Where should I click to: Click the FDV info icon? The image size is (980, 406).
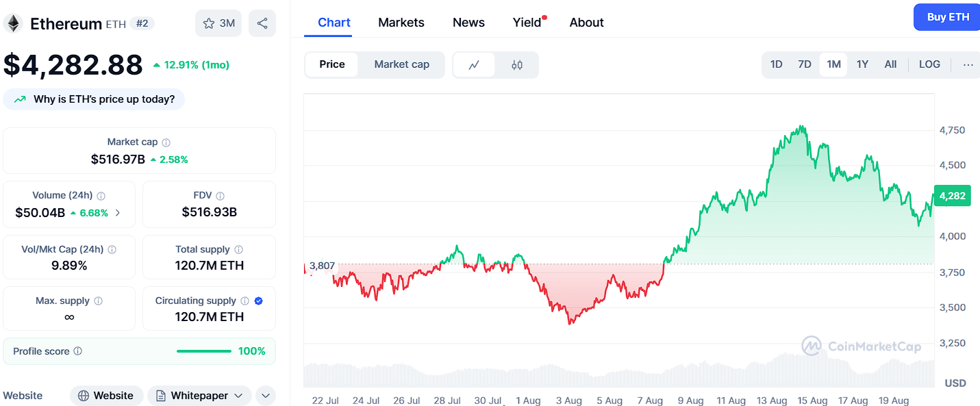coord(220,196)
